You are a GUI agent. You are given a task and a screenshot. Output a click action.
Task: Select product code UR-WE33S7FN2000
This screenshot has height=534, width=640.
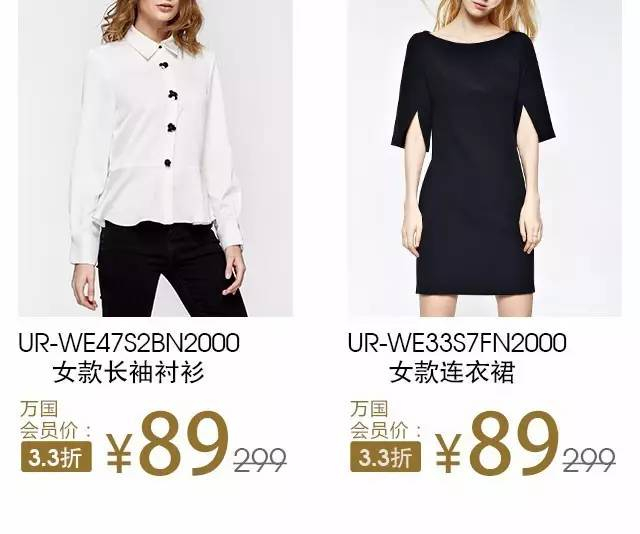[458, 343]
